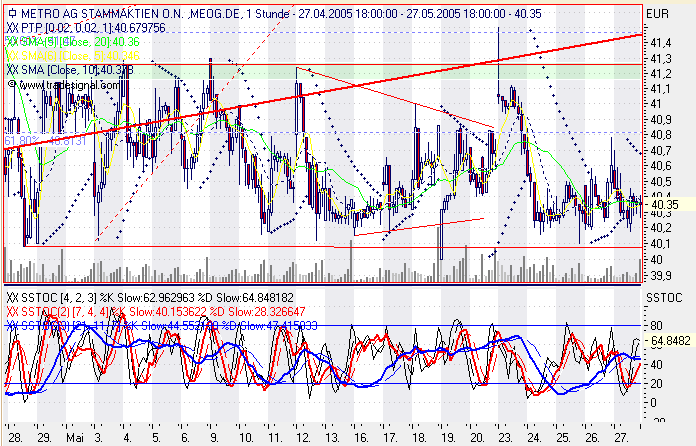This screenshot has width=696, height=446.
Task: Click the 20. date label on time axis
Action: tap(477, 438)
